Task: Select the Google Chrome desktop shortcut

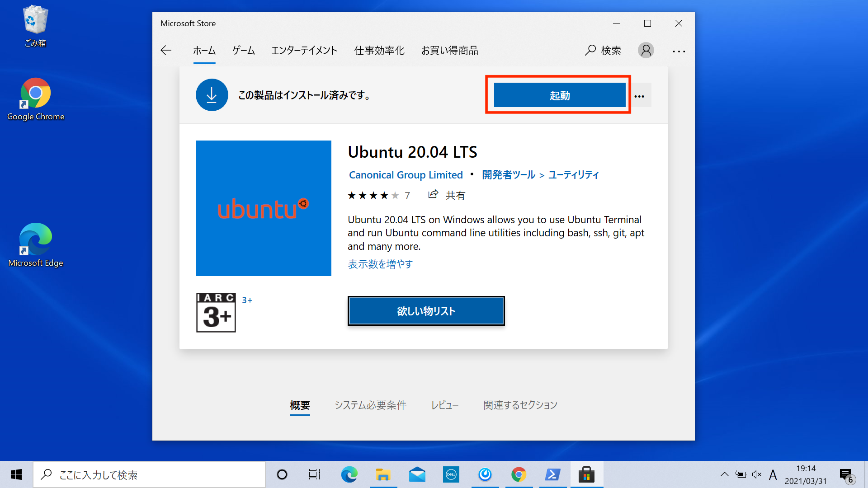Action: coord(36,99)
